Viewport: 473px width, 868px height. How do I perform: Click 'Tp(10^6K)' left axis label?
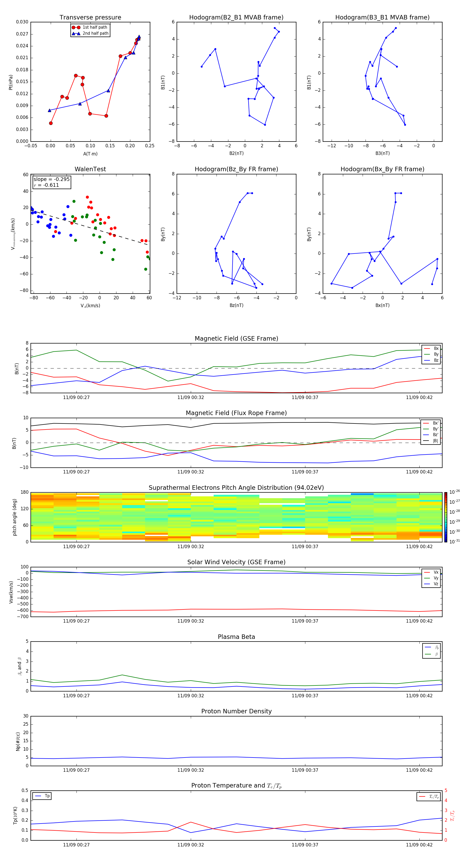coord(15,816)
